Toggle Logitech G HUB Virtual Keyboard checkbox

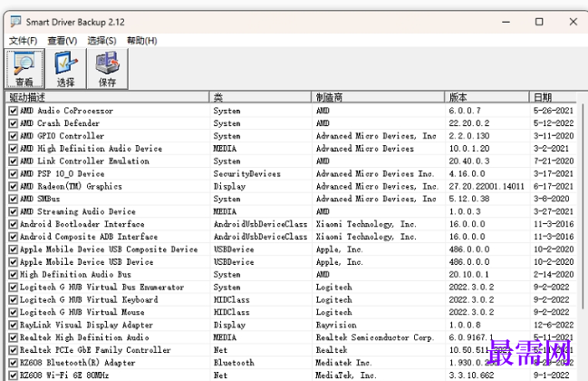click(x=13, y=299)
